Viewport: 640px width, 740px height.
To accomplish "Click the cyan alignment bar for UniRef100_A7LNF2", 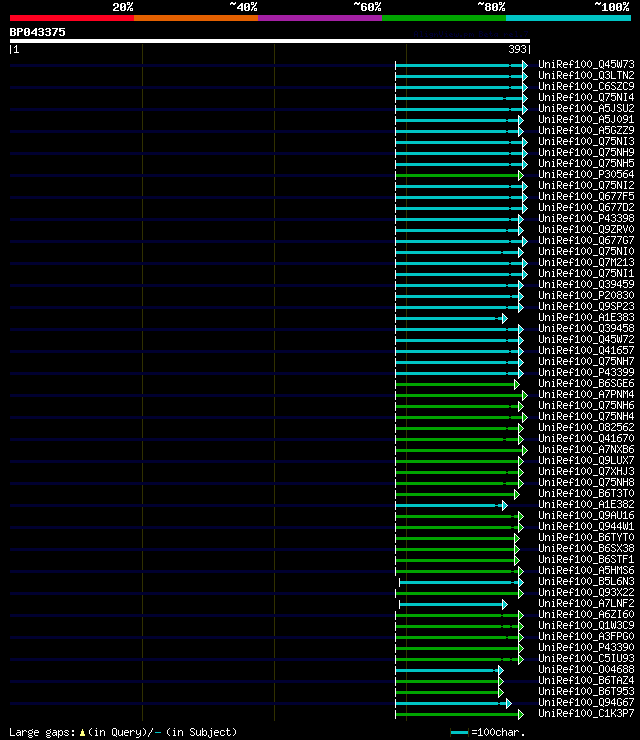I will pyautogui.click(x=453, y=605).
